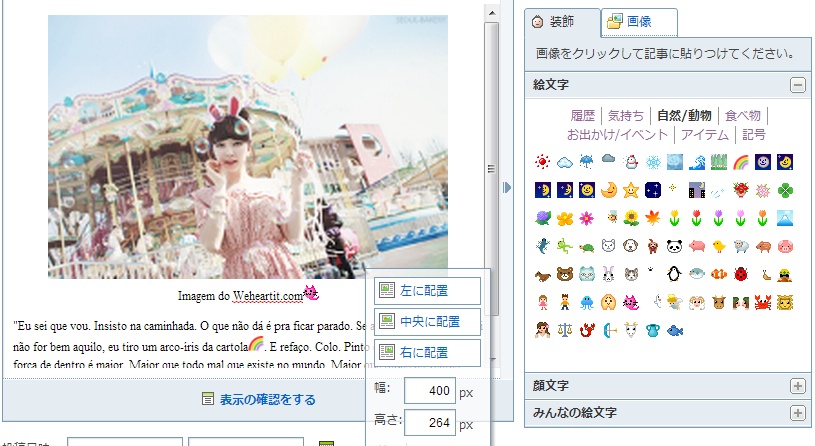815x446 pixels.
Task: Insert the yellow tulip emoji
Action: click(x=675, y=218)
